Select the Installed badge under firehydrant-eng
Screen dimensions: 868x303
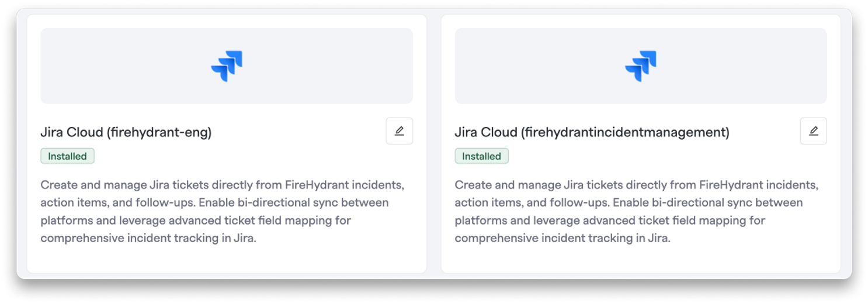[67, 156]
